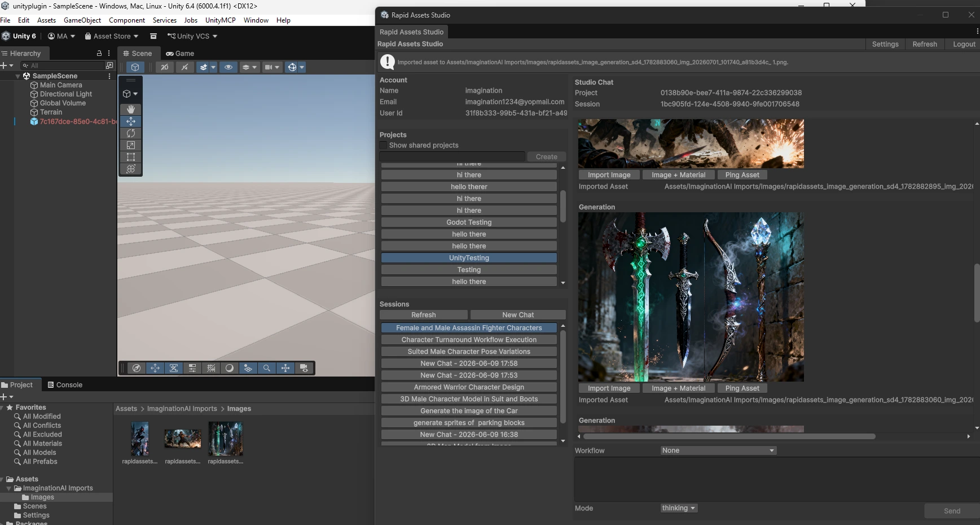Select Godot Testing project
The height and width of the screenshot is (525, 980).
[x=469, y=222]
